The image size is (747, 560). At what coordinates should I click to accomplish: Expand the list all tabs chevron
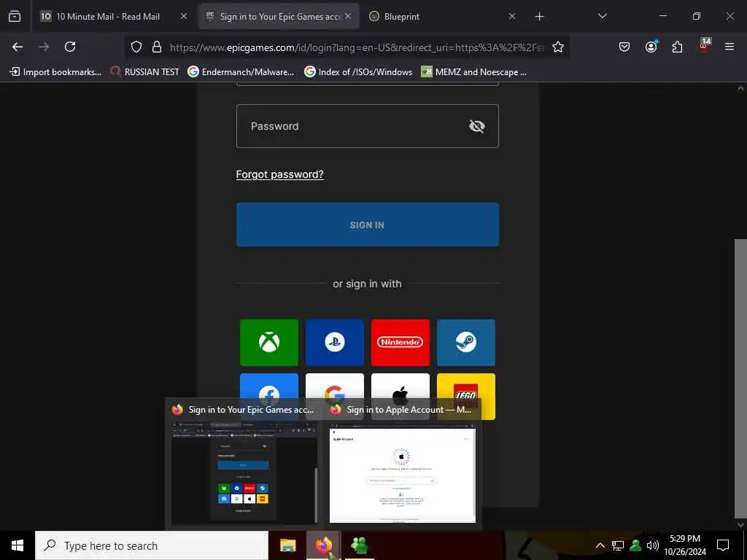602,16
